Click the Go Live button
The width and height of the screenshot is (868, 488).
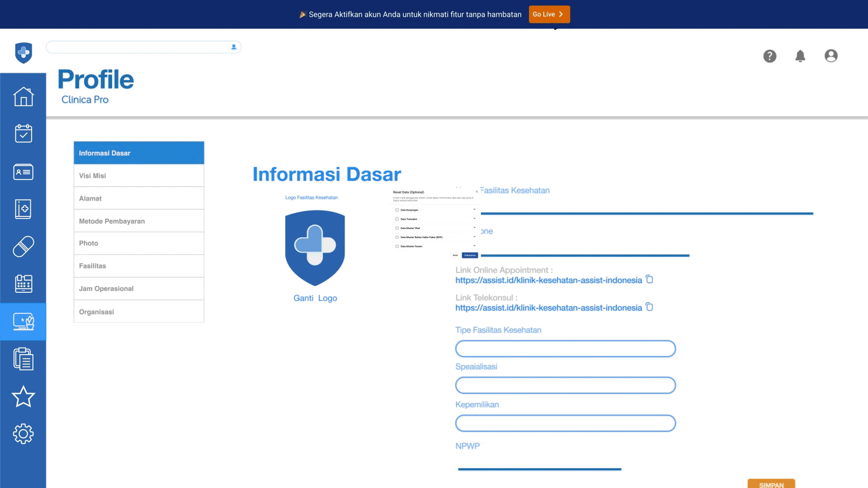549,14
